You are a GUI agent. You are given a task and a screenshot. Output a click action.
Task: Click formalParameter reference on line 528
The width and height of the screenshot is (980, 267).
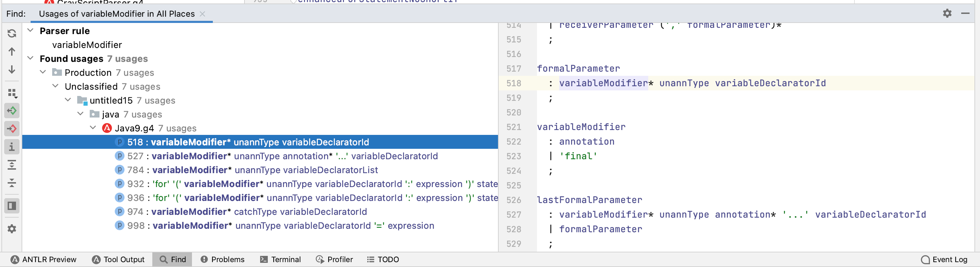click(x=600, y=229)
